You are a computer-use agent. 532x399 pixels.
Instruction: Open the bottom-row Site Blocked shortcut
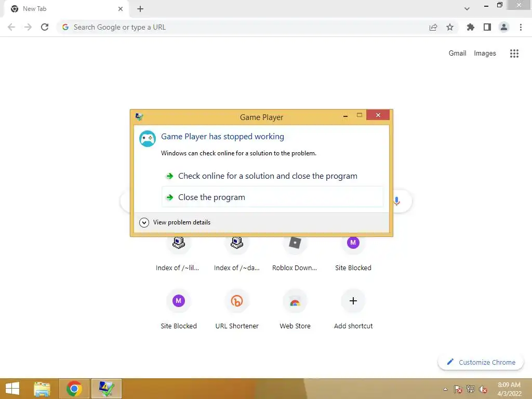[x=179, y=310]
